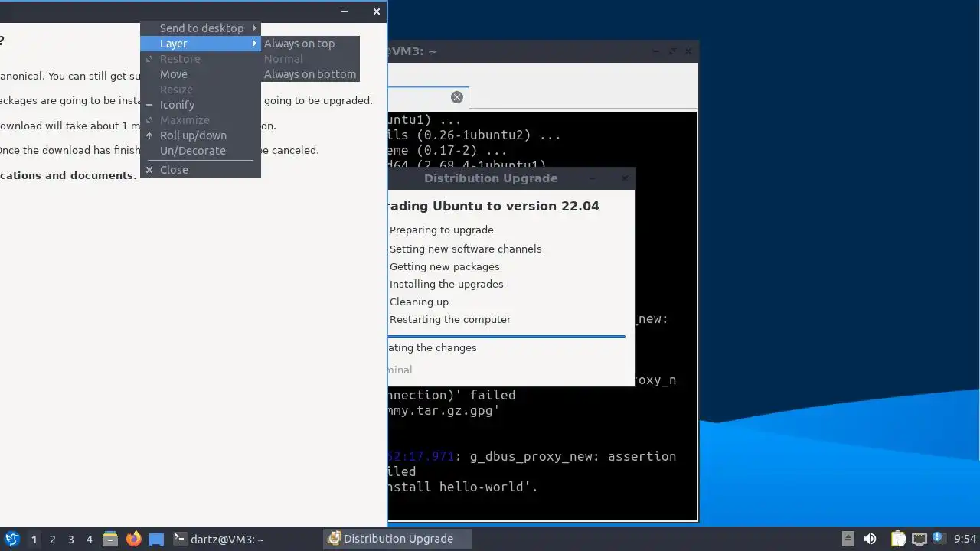Click the up-arrow icon beside Roll up/down
Screen dimensions: 980x551
pyautogui.click(x=149, y=135)
